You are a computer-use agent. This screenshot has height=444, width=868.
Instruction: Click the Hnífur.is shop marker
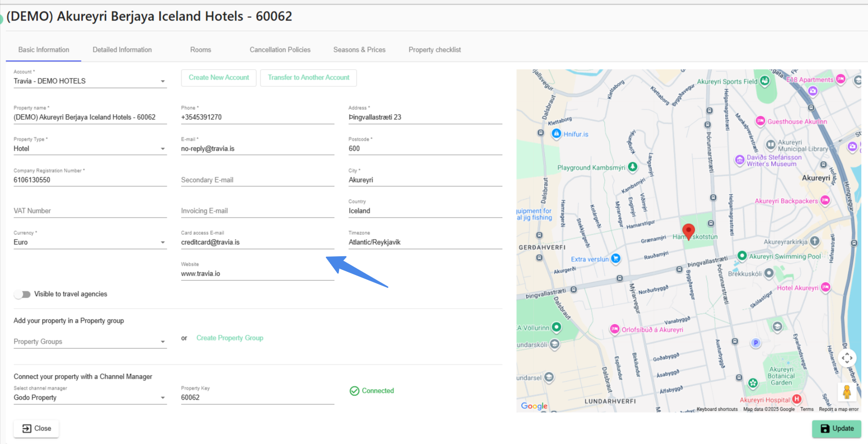coord(556,134)
